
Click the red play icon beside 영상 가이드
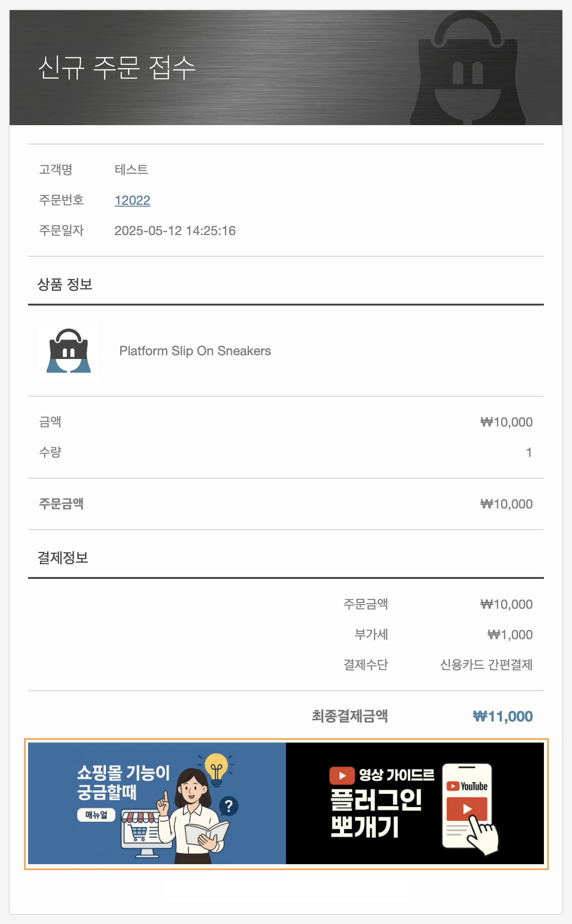click(x=342, y=775)
